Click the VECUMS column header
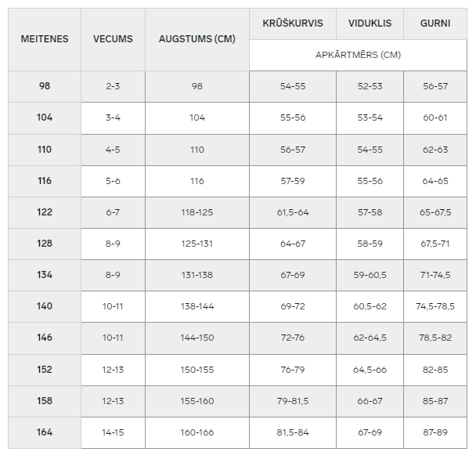This screenshot has height=459, width=476. (113, 39)
